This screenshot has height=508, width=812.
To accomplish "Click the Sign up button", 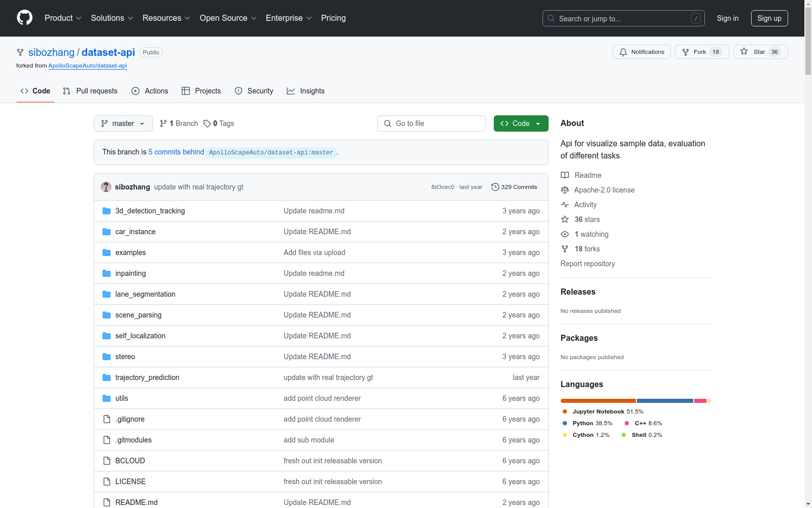I will pyautogui.click(x=769, y=18).
